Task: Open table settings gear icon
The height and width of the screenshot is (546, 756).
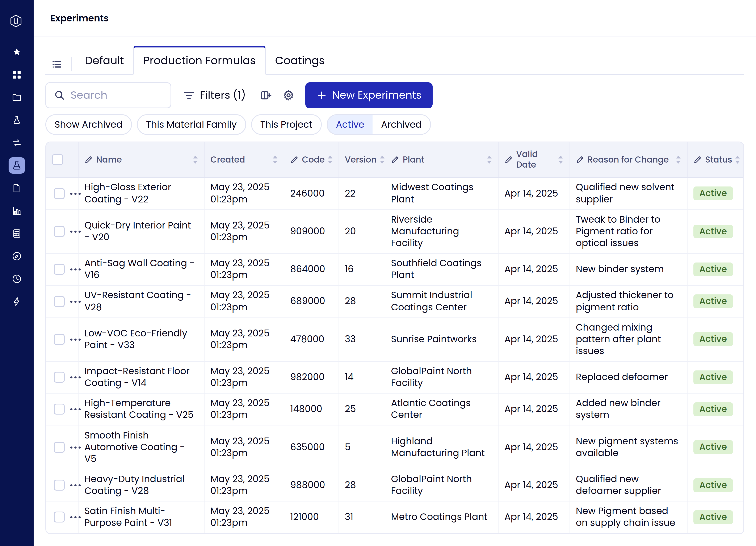Action: (x=288, y=95)
